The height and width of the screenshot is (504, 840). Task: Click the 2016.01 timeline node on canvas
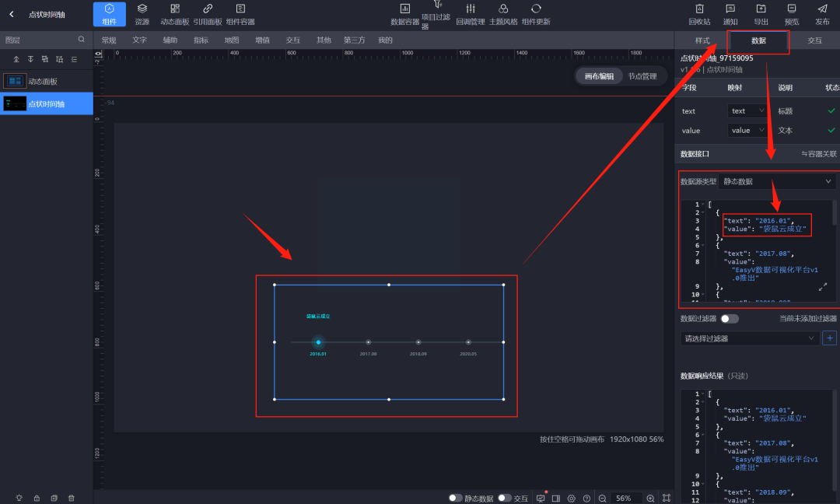click(x=318, y=342)
